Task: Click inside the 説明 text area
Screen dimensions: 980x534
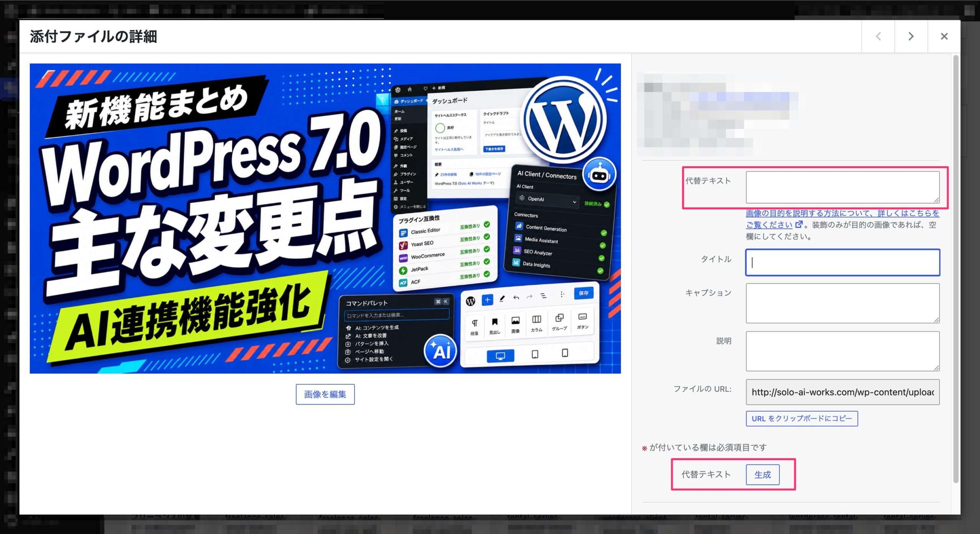Action: [843, 351]
